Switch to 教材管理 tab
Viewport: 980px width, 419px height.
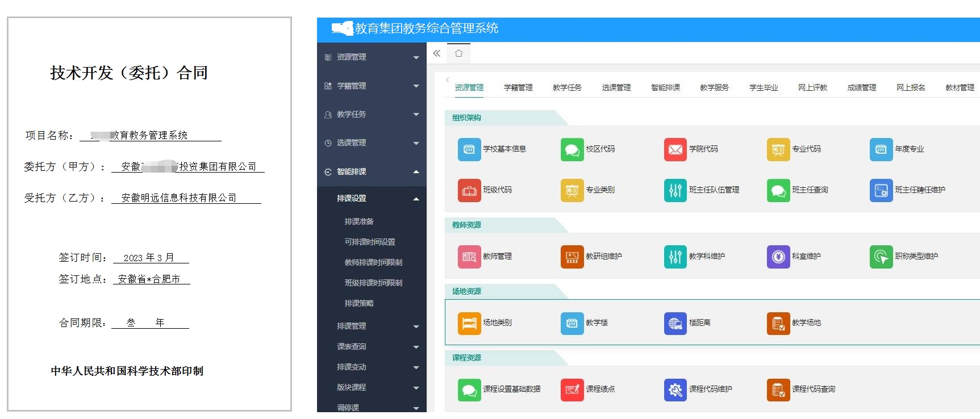pos(960,87)
